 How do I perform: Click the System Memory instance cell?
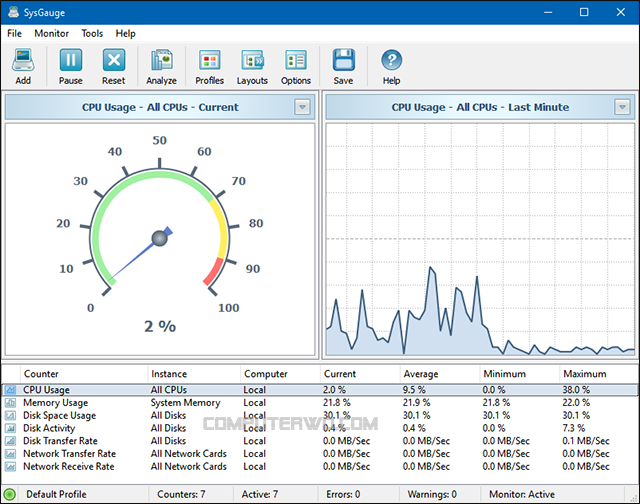[x=185, y=403]
